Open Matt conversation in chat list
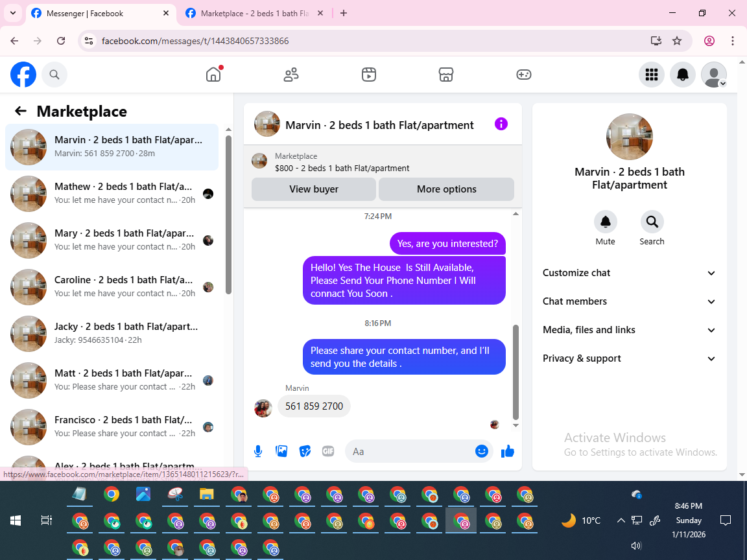 [x=112, y=380]
